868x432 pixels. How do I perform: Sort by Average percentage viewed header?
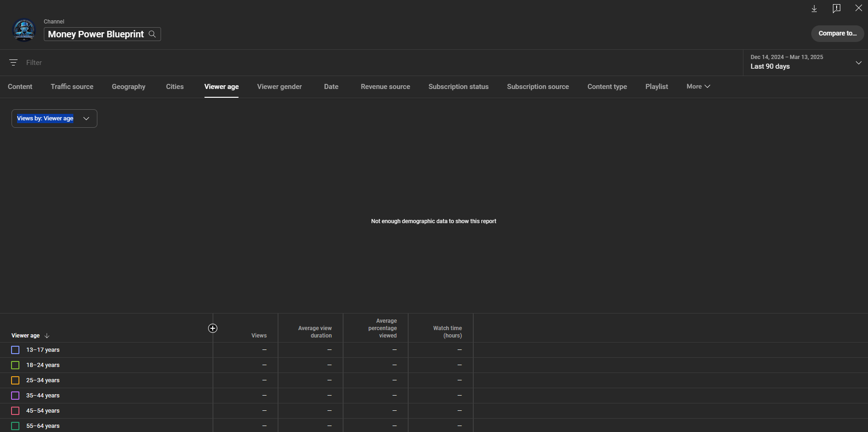pos(383,328)
